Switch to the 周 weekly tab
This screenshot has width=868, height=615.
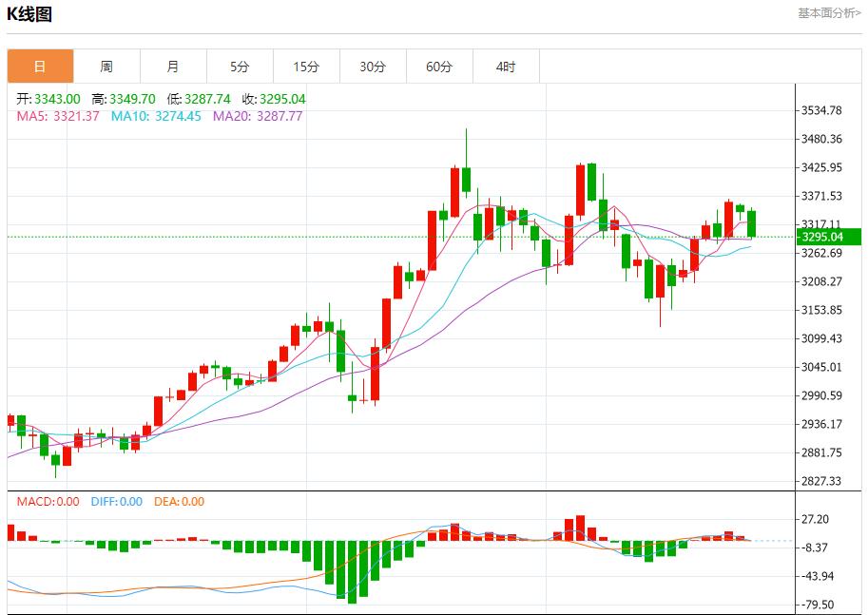pos(106,67)
